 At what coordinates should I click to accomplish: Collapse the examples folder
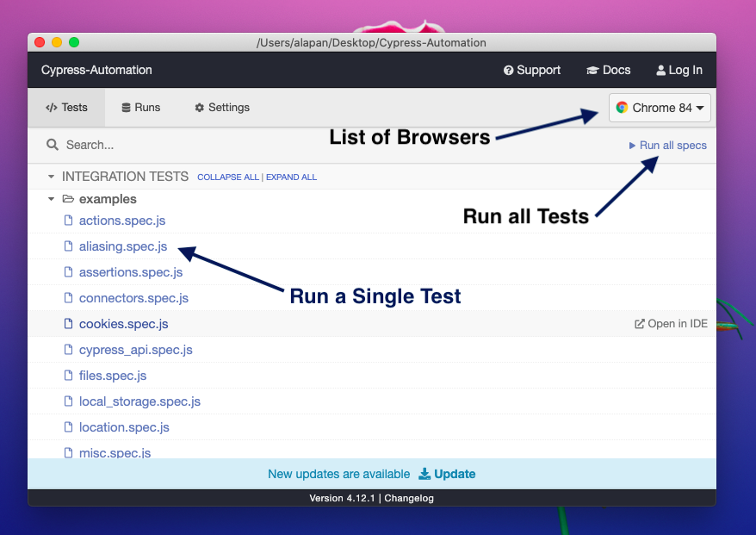(51, 198)
